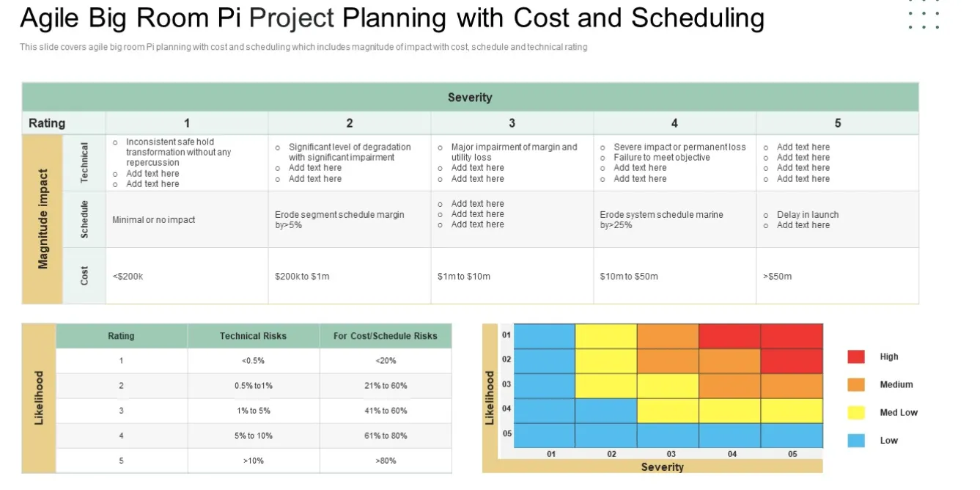Click the blue Low legend swatch
The image size is (980, 490).
[x=856, y=440]
